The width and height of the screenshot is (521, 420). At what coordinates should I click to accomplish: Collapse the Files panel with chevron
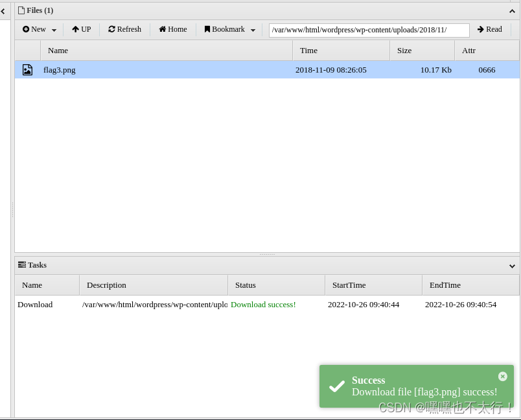point(512,11)
